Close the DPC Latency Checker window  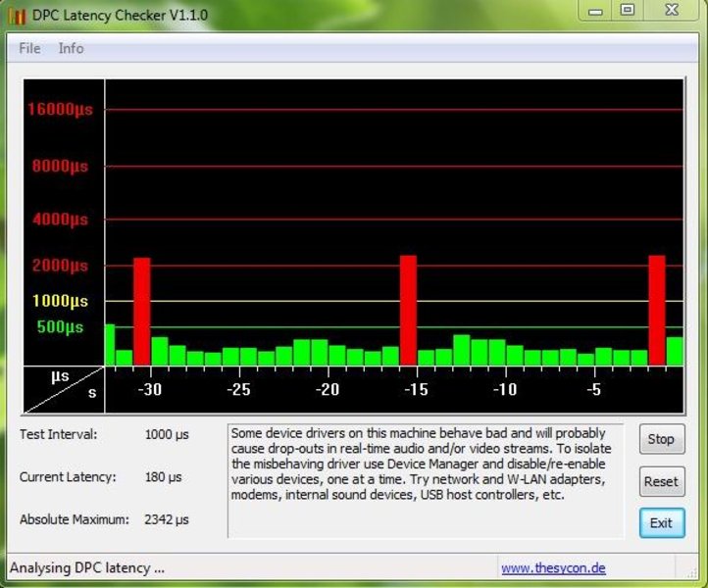[x=672, y=10]
